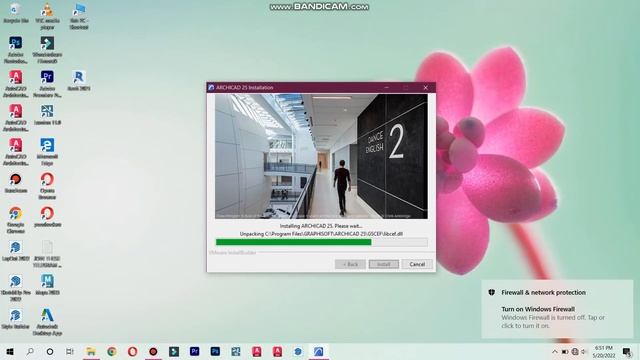Click ARCHICAD installer taskbar icon

[x=318, y=351]
